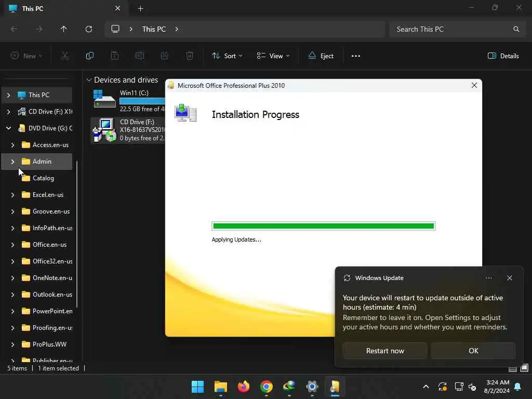Click the network tray icon
This screenshot has height=399, width=532.
click(459, 387)
